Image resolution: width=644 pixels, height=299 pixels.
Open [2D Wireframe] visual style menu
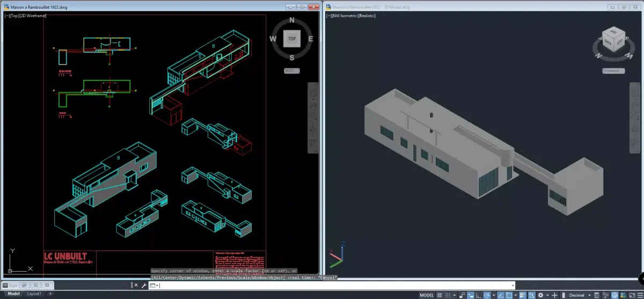click(33, 16)
